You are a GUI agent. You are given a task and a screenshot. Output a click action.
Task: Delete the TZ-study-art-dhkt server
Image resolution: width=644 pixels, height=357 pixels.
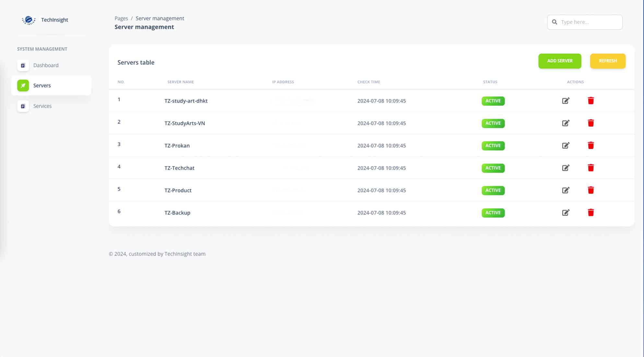pos(591,101)
